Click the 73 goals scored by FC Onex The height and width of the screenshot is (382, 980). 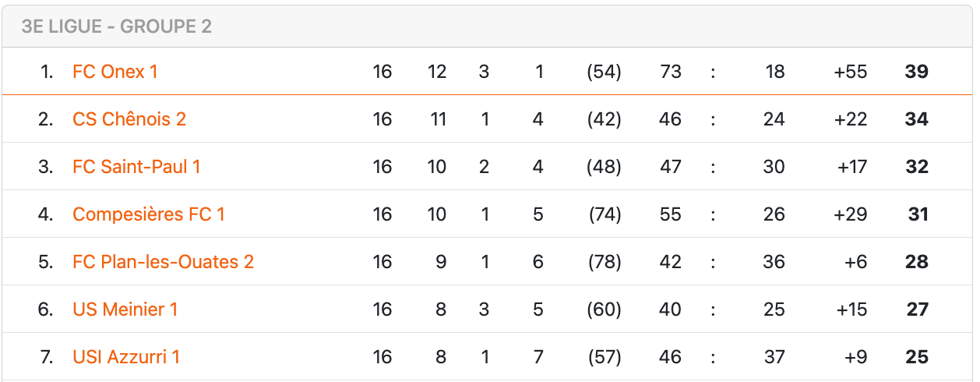click(x=670, y=72)
